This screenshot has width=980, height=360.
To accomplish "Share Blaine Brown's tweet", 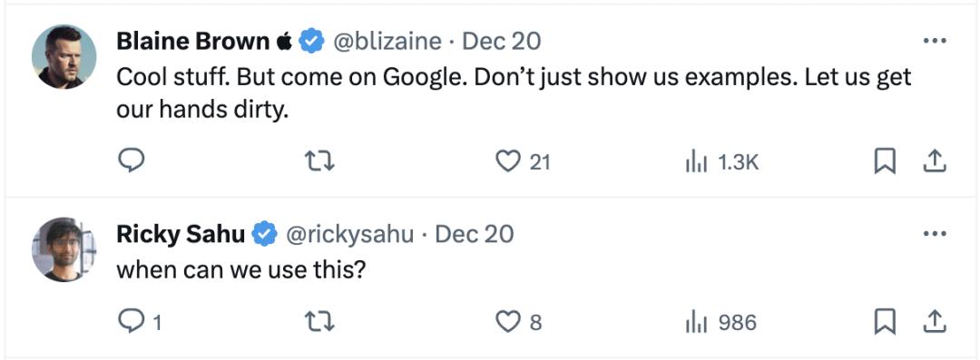I will pos(935,162).
